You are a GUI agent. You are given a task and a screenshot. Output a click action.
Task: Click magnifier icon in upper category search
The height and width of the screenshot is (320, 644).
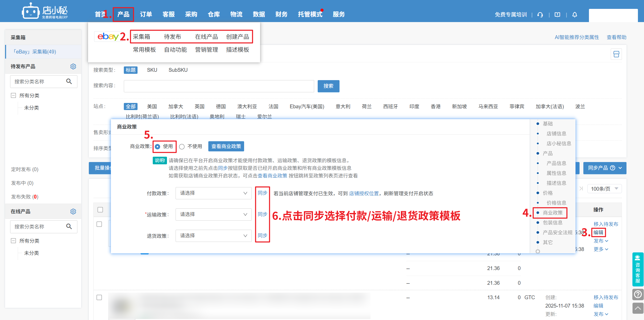point(69,81)
